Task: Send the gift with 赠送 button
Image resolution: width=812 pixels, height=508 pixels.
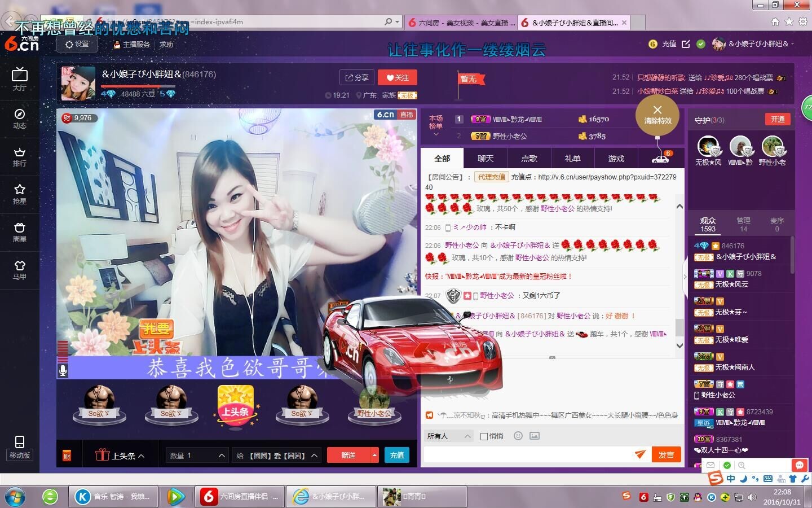Action: 348,455
